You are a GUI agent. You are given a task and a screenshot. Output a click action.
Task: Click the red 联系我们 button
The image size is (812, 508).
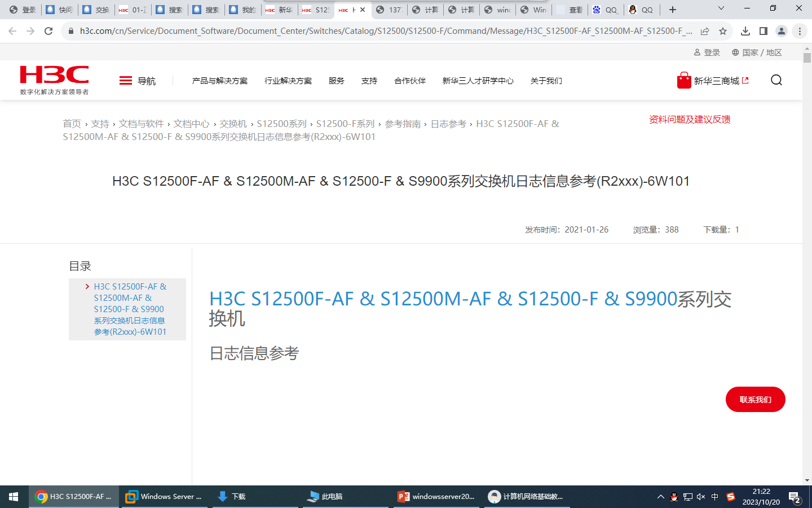(x=756, y=400)
